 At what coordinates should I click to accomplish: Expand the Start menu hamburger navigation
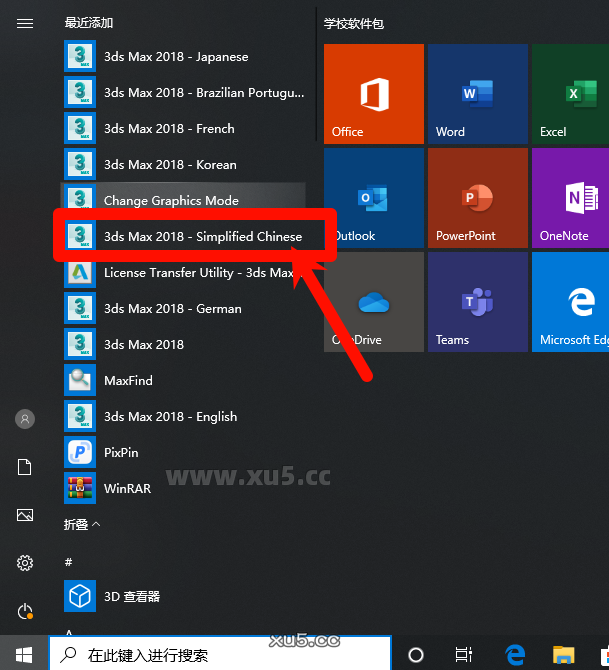pyautogui.click(x=25, y=23)
